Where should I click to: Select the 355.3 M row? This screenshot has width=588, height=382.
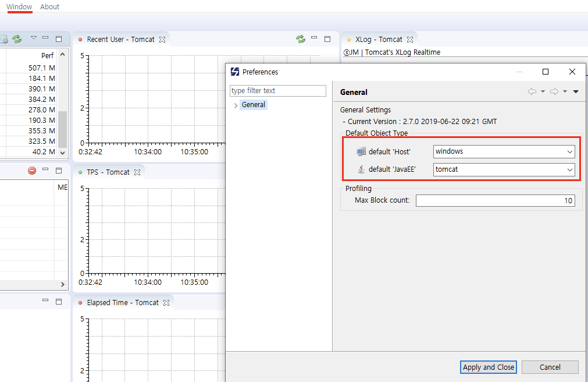tap(28, 130)
